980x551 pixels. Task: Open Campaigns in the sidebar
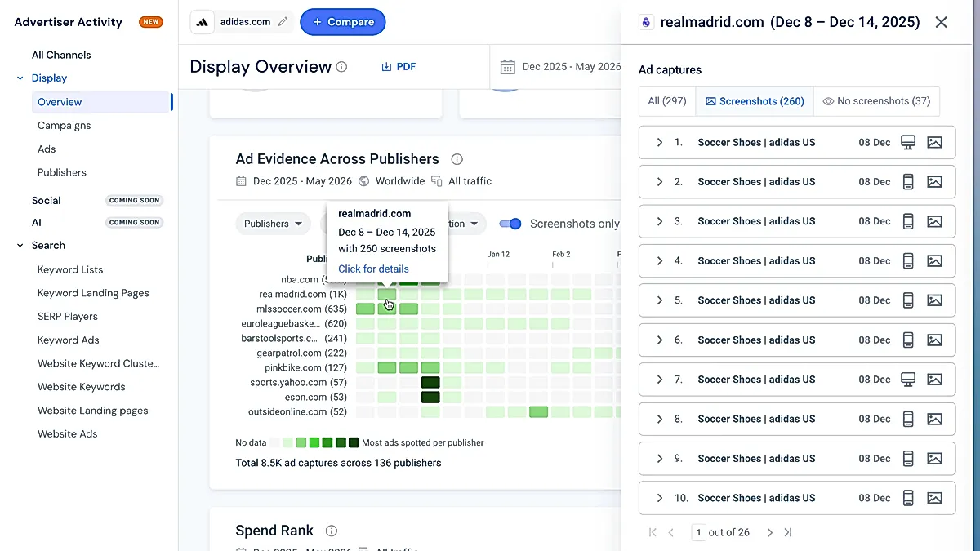(64, 126)
